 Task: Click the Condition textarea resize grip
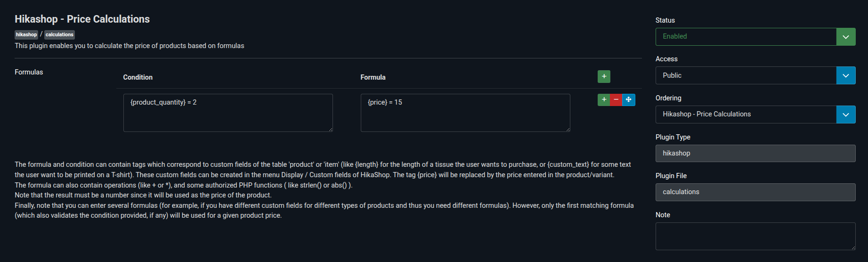click(331, 130)
